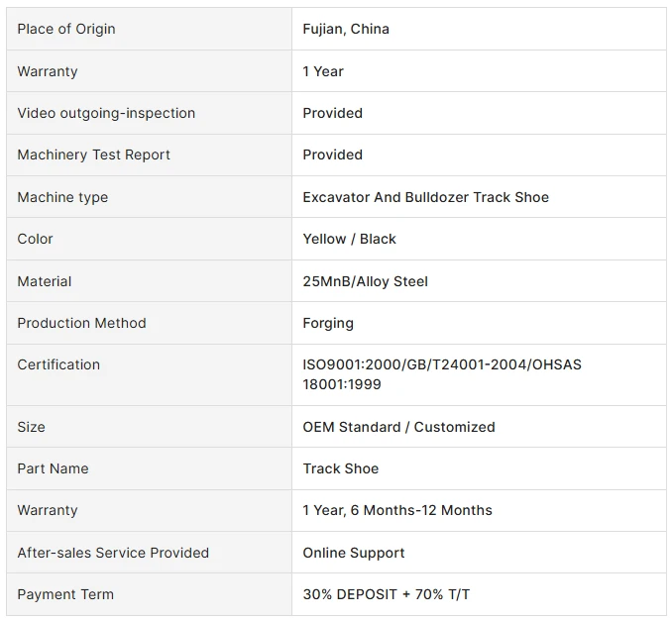Click the 'Production Method' label
The image size is (672, 620).
click(82, 323)
